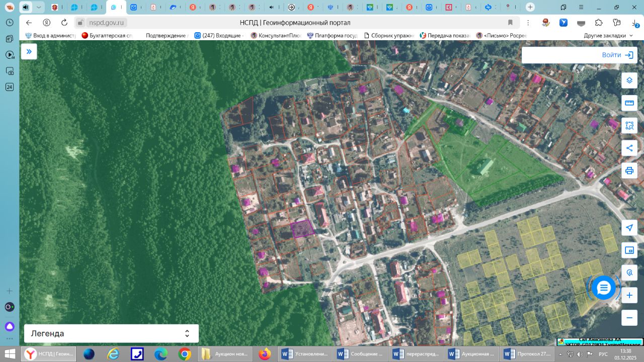Open the map layers panel
The height and width of the screenshot is (362, 644).
[x=629, y=80]
